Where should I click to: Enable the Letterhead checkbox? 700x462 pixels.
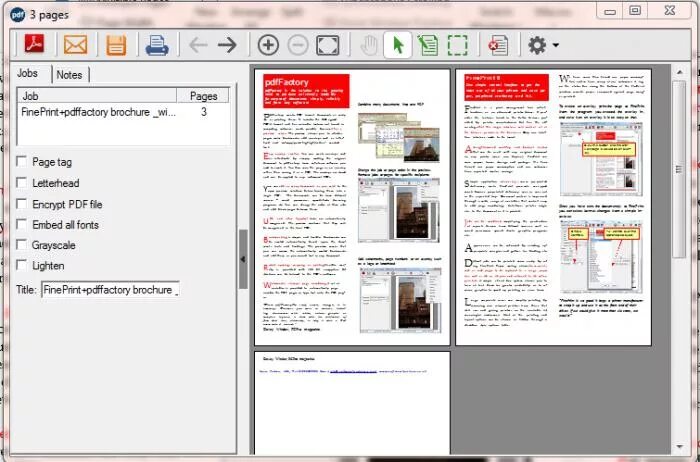tap(21, 182)
